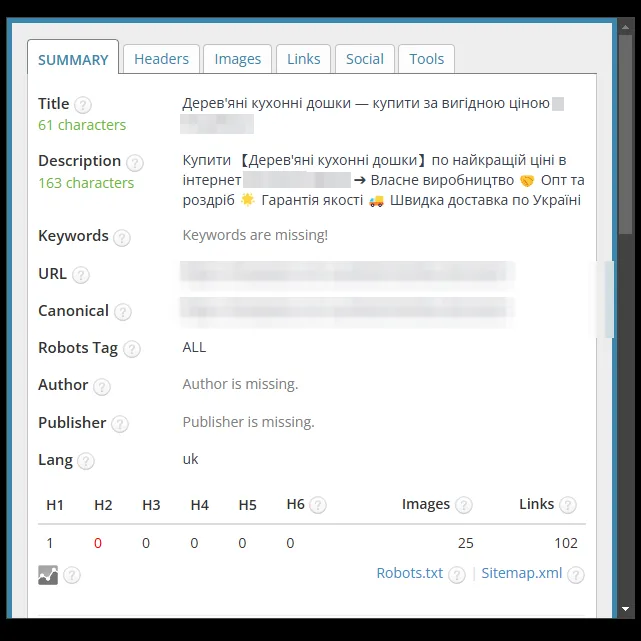This screenshot has width=641, height=641.
Task: Click the meta description text value
Action: pos(383,180)
